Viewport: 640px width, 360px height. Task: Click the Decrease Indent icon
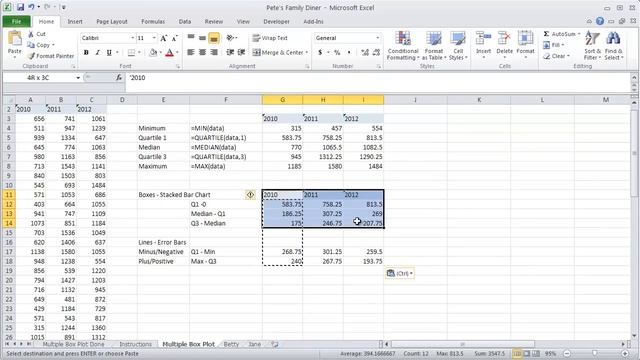coord(230,52)
